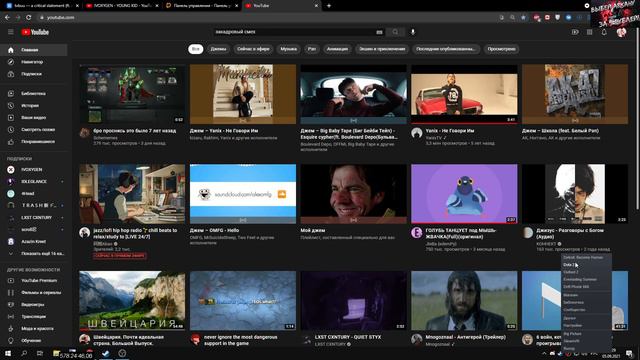This screenshot has height=360, width=640.
Task: Open Подписки in the sidebar
Action: click(34, 74)
